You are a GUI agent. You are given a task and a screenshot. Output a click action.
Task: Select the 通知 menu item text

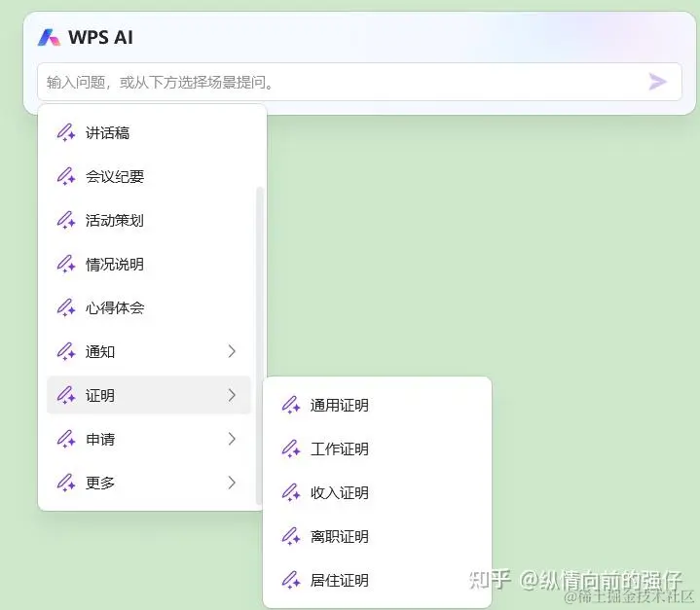100,351
